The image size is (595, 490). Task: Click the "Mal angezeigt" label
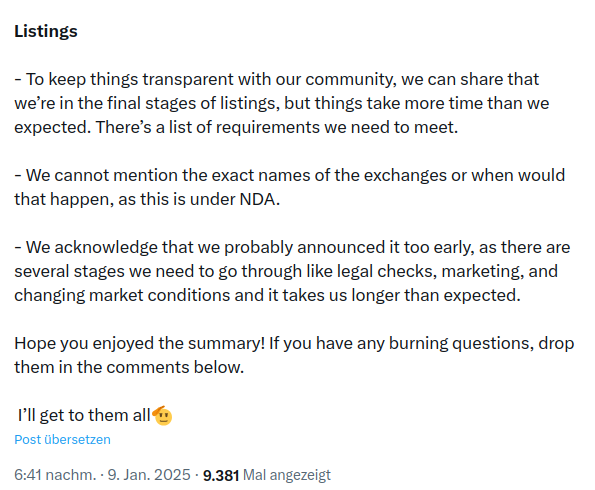[287, 475]
